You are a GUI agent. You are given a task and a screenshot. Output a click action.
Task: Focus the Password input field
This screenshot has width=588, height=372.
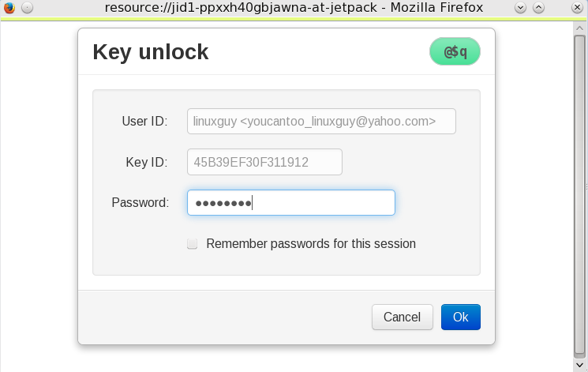[x=291, y=203]
